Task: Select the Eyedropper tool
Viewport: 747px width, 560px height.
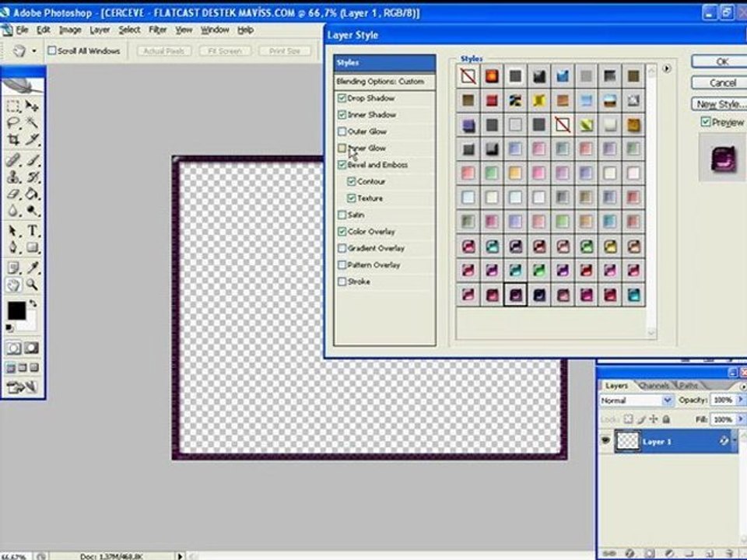Action: click(32, 268)
